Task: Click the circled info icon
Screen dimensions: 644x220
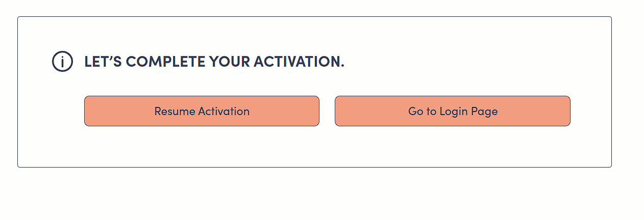Action: pyautogui.click(x=62, y=62)
